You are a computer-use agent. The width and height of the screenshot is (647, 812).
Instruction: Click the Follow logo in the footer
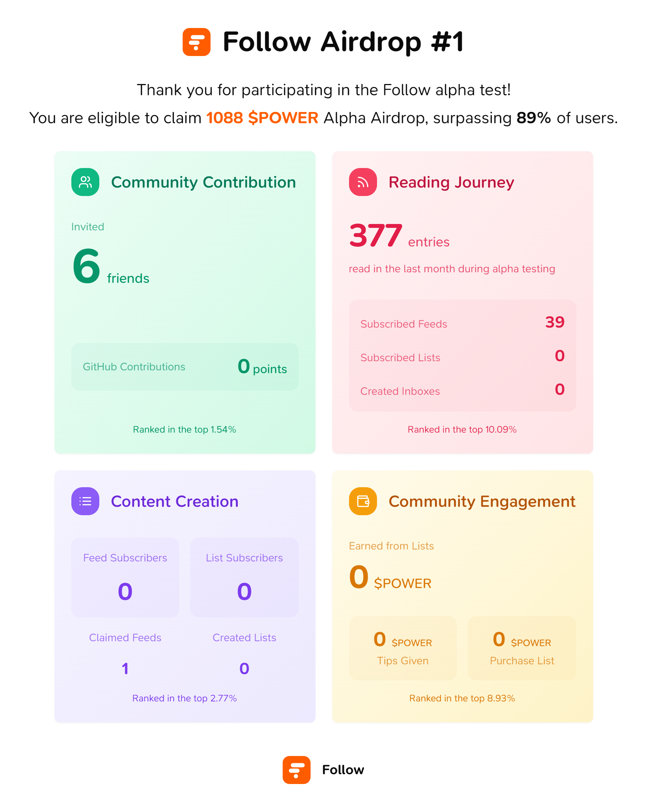(x=296, y=769)
